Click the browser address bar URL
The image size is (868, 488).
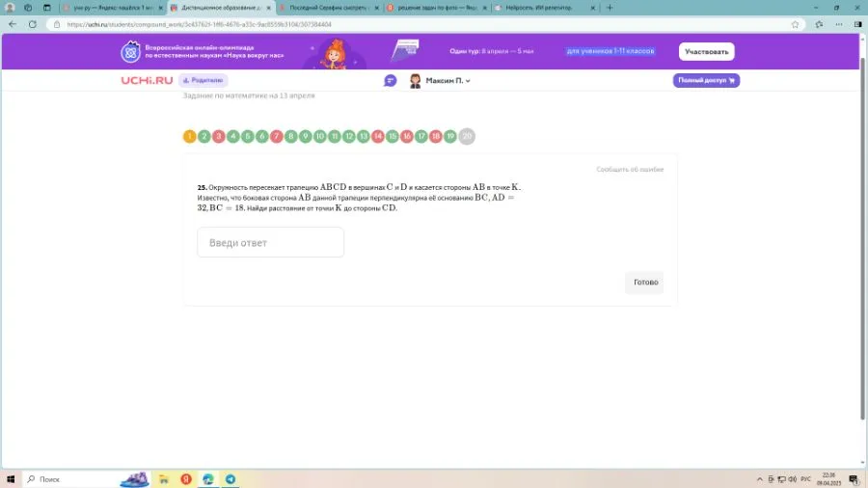coord(200,24)
